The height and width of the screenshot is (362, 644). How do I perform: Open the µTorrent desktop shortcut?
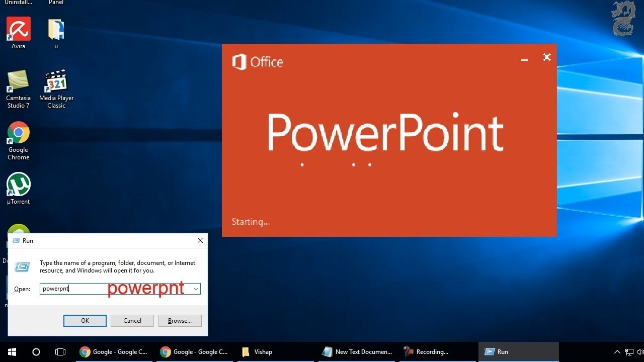[x=19, y=189]
